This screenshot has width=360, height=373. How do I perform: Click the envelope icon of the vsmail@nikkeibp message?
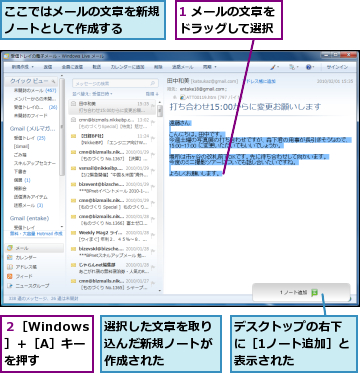[x=74, y=168]
